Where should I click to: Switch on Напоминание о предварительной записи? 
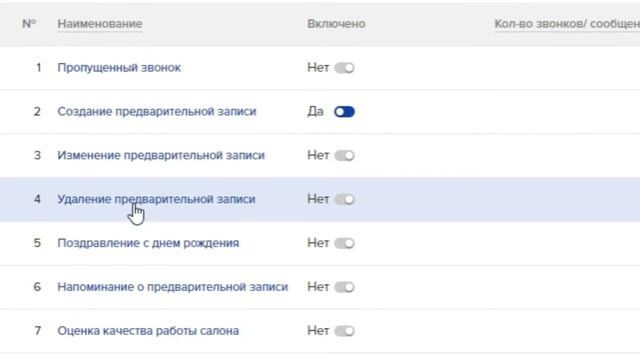point(344,287)
